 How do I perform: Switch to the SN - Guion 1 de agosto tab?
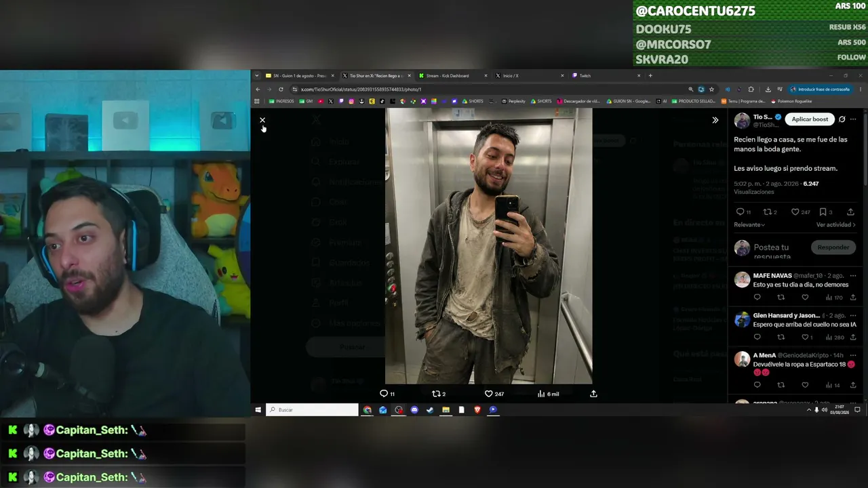pos(299,76)
